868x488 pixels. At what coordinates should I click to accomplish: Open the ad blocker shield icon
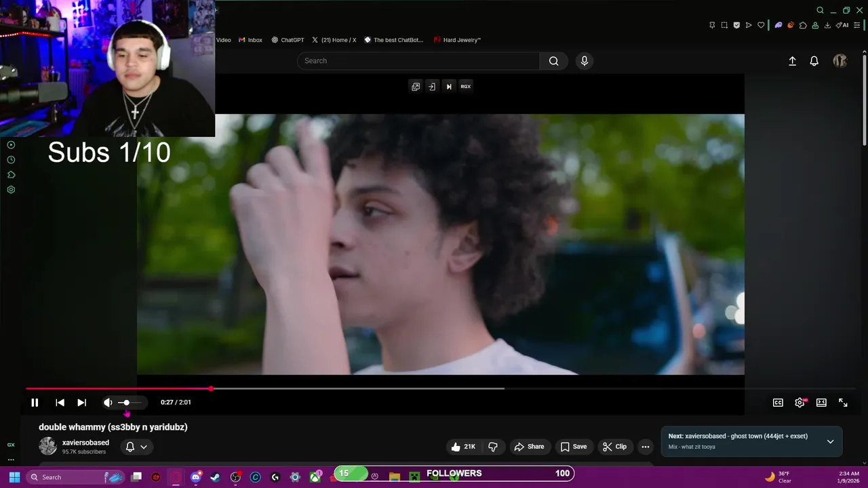click(736, 25)
